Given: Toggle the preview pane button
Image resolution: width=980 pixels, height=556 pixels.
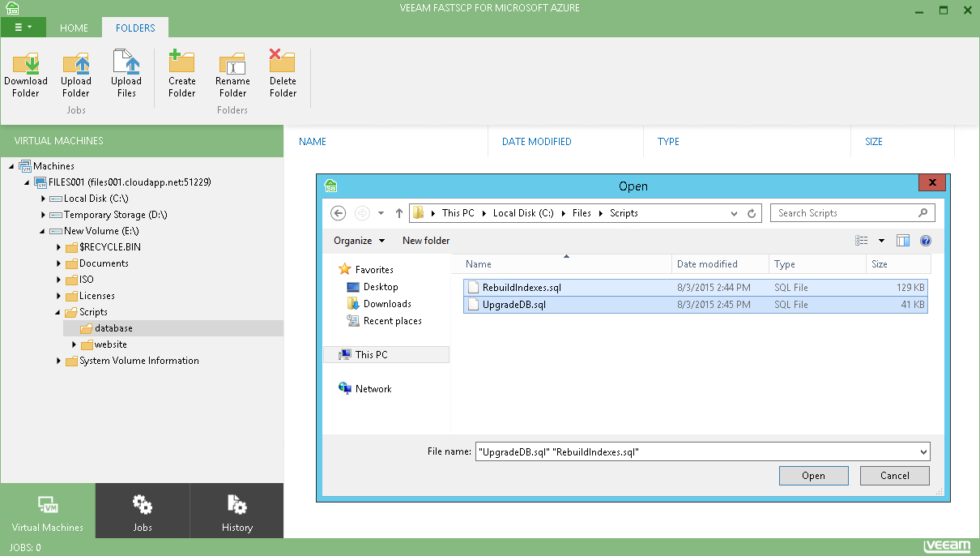Looking at the screenshot, I should [903, 241].
